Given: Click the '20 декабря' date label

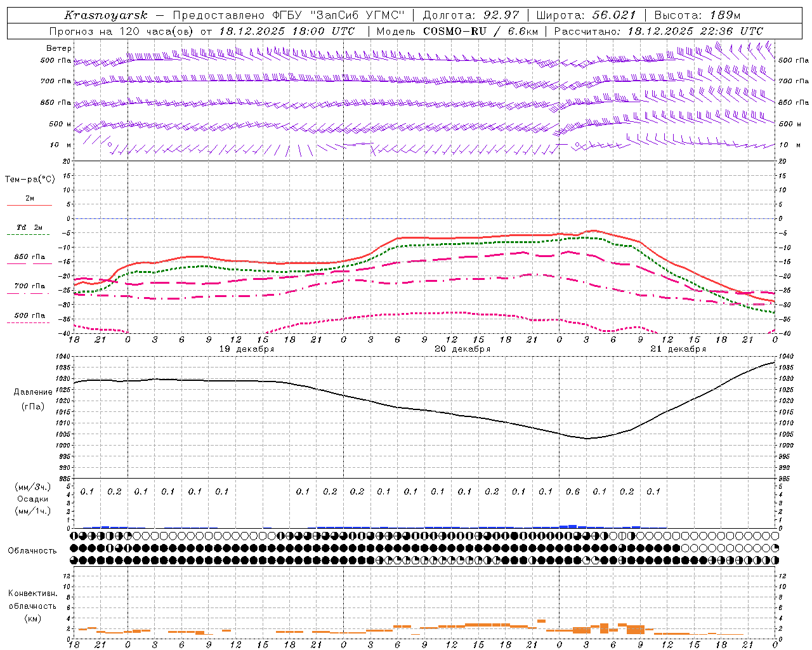Looking at the screenshot, I should click(462, 349).
